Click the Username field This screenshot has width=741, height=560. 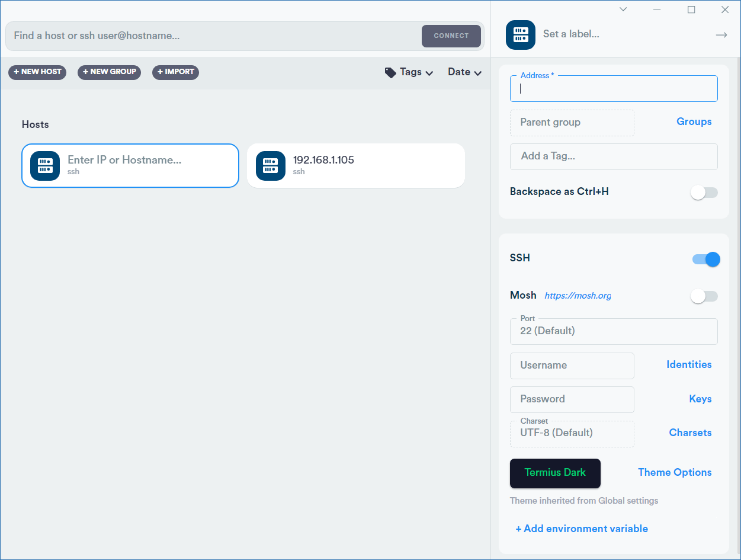click(x=572, y=366)
